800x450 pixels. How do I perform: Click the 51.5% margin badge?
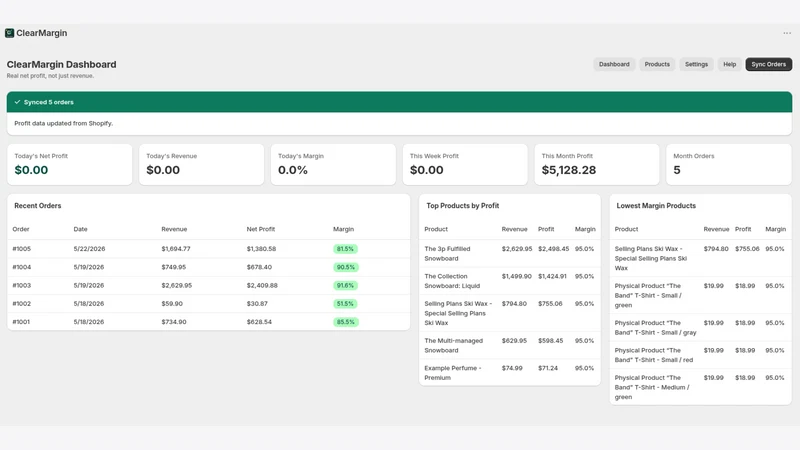(x=345, y=304)
